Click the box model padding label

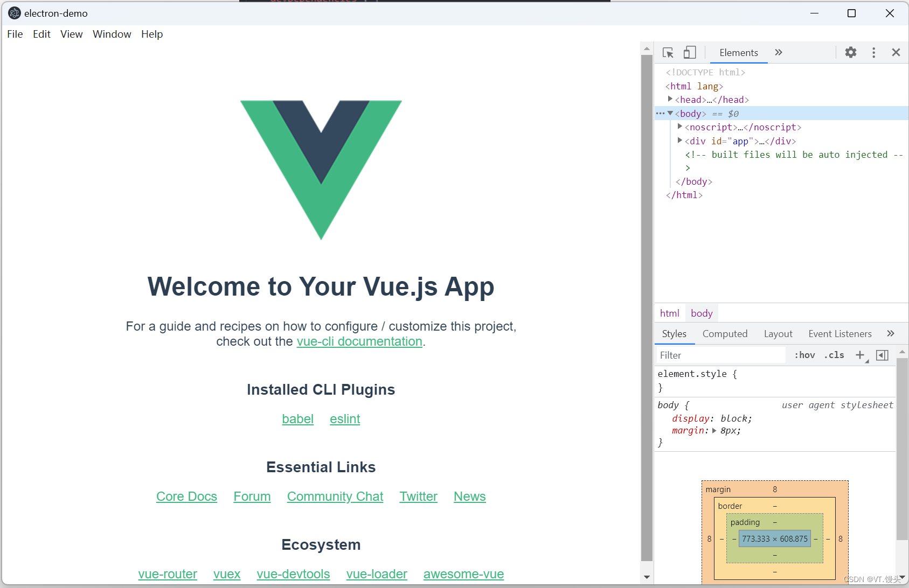[745, 522]
